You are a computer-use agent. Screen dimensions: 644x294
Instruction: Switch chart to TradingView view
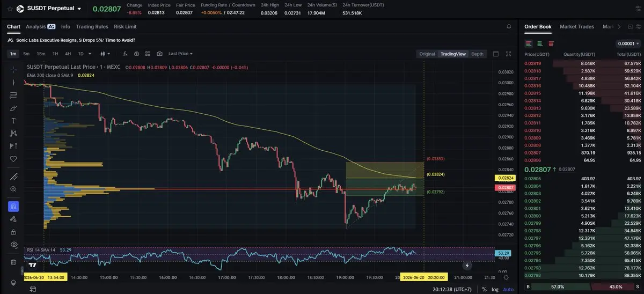pyautogui.click(x=453, y=54)
